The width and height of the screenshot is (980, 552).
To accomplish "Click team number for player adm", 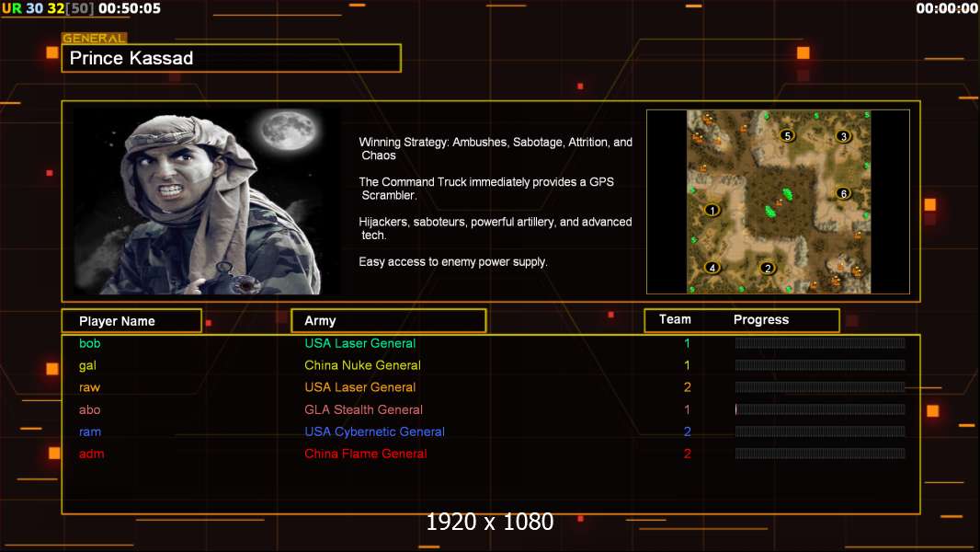I will coord(687,454).
